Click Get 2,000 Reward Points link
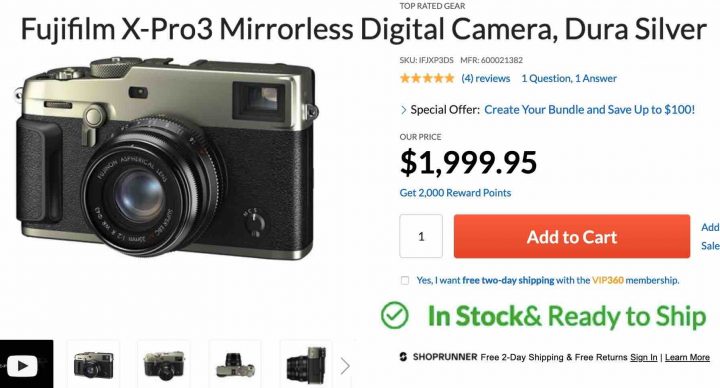 click(x=455, y=193)
